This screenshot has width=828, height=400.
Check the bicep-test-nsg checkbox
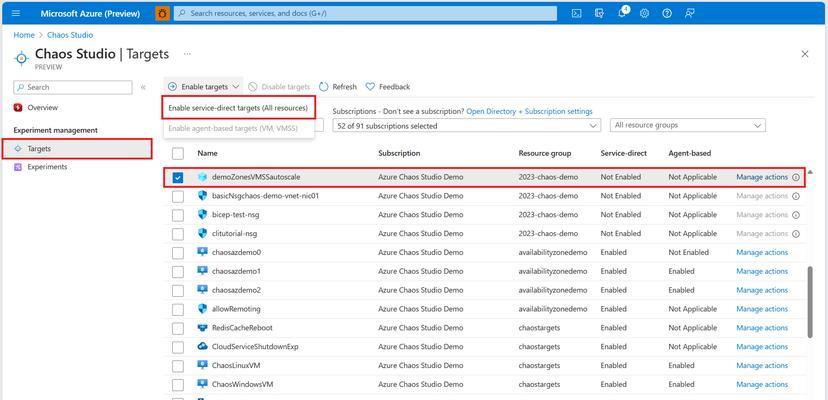click(178, 215)
